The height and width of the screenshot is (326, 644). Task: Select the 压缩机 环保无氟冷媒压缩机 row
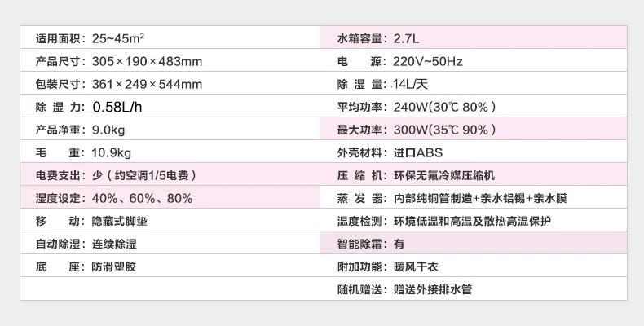pos(473,174)
